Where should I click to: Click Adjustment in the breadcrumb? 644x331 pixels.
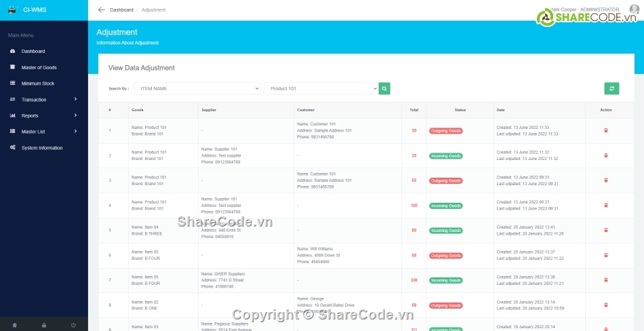[x=154, y=10]
